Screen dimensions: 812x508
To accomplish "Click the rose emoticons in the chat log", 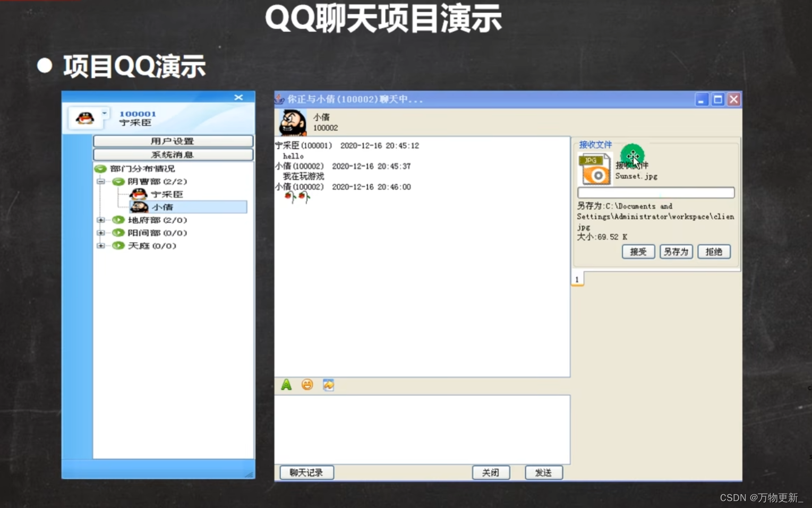I will pos(297,197).
